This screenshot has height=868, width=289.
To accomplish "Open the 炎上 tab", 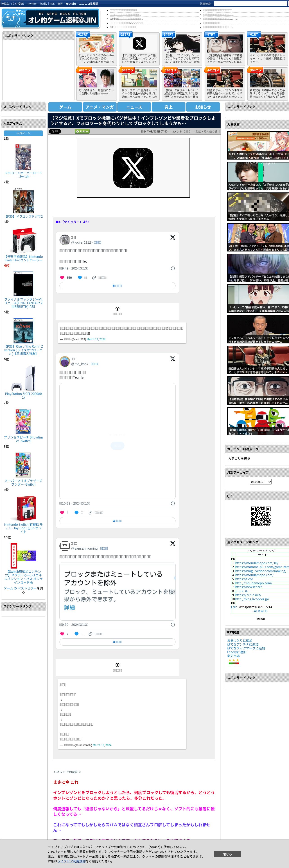I will tap(169, 107).
